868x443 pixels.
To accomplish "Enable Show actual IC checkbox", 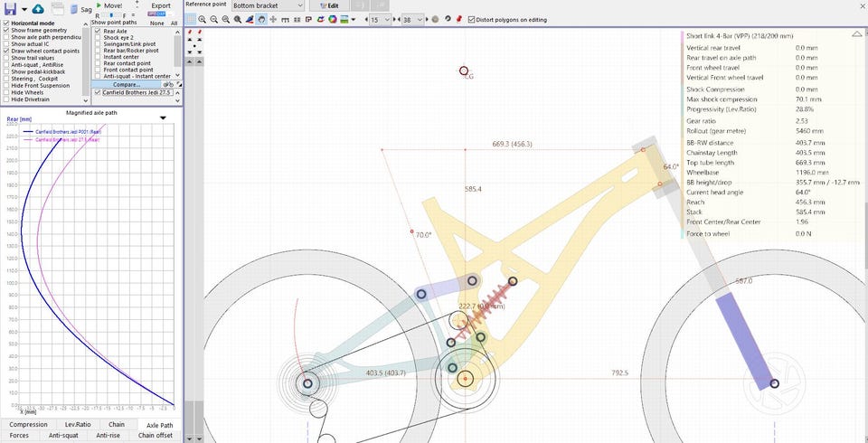I will click(7, 44).
